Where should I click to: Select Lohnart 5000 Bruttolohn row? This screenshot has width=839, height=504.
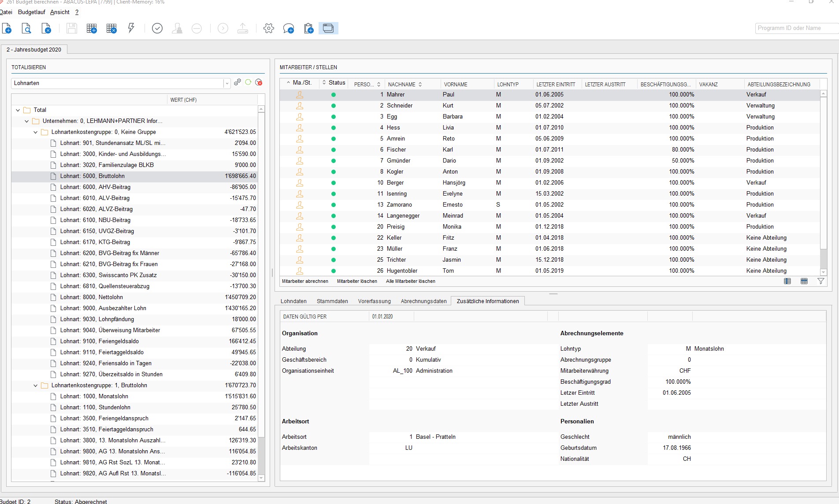pos(134,176)
